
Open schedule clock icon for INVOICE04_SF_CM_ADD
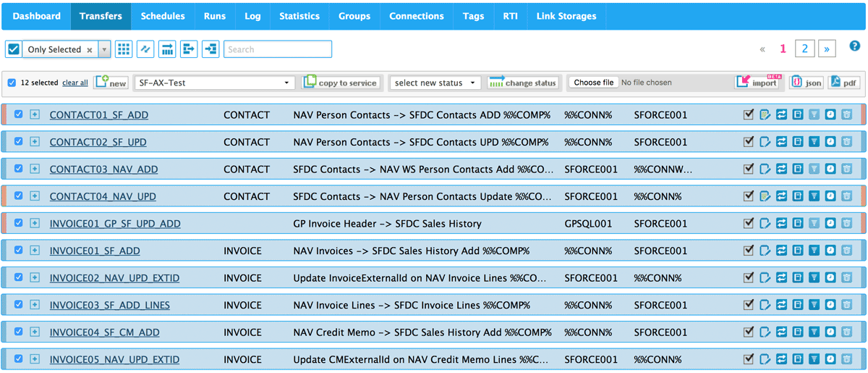[830, 332]
